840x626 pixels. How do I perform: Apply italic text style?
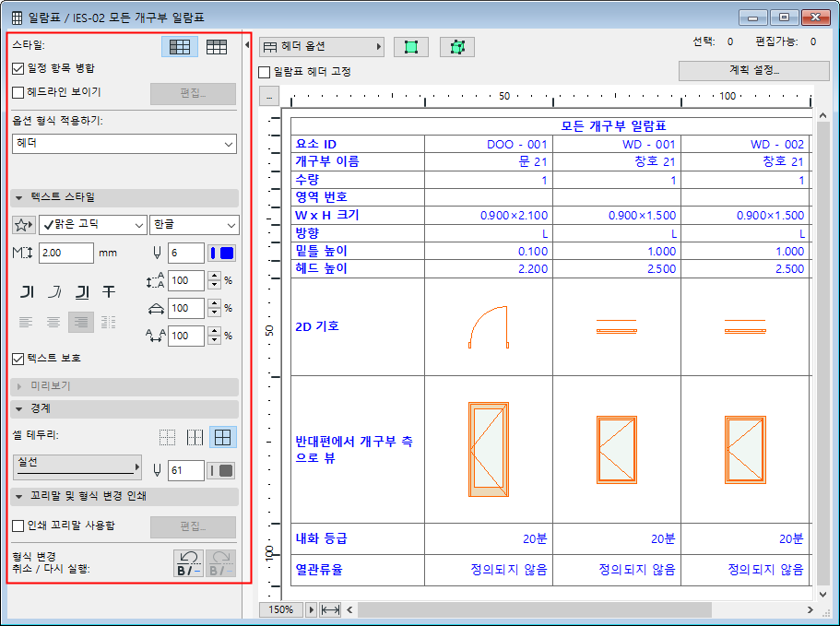click(53, 291)
